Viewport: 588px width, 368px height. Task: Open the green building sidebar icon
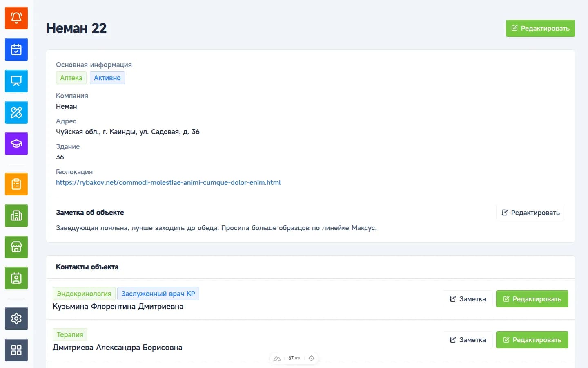click(16, 215)
